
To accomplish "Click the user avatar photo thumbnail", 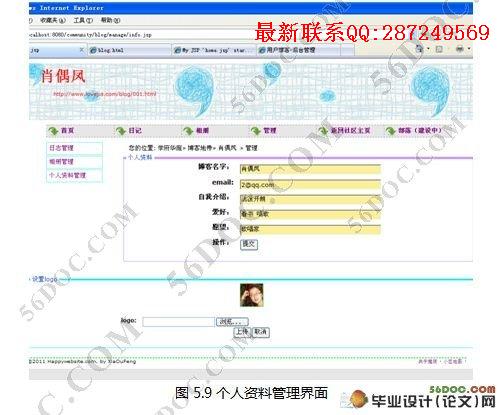I will [252, 295].
